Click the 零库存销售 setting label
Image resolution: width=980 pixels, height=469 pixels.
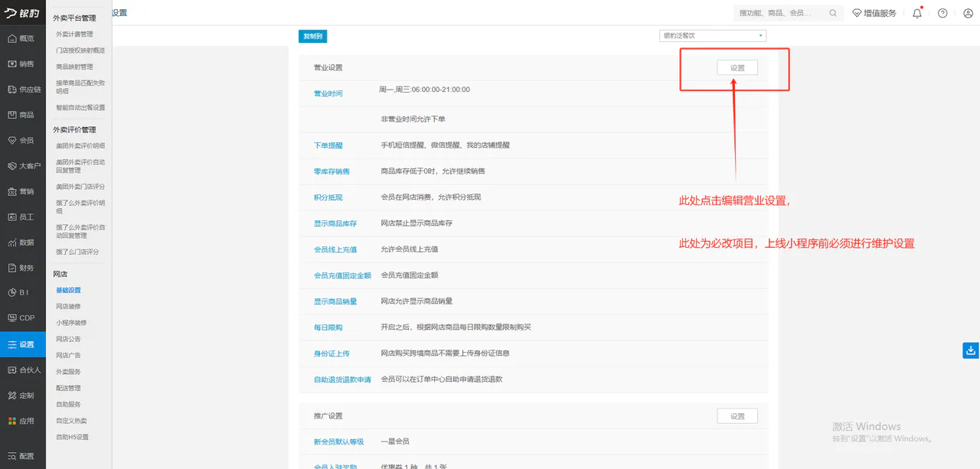click(x=332, y=171)
